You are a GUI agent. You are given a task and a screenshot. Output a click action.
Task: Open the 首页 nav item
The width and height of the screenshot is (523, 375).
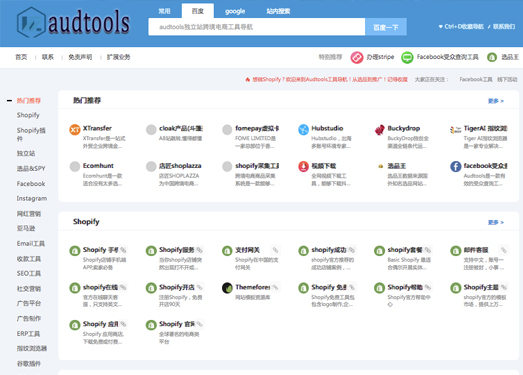[x=21, y=57]
